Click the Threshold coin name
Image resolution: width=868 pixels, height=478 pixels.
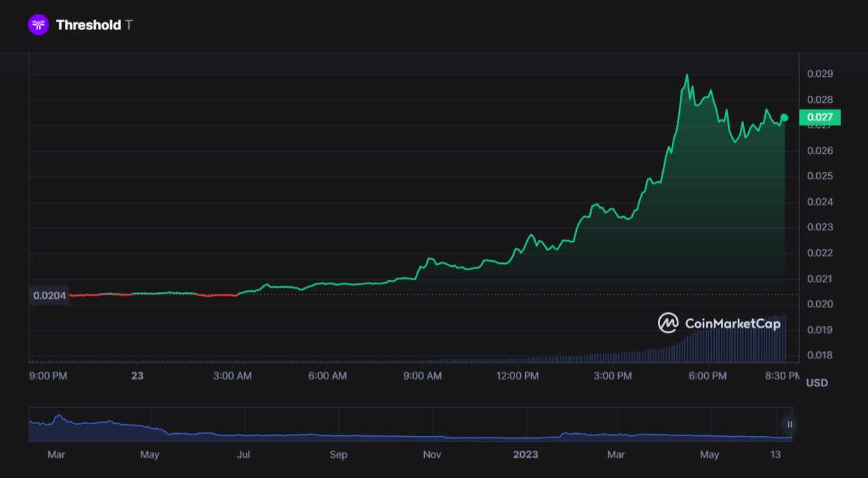point(88,25)
